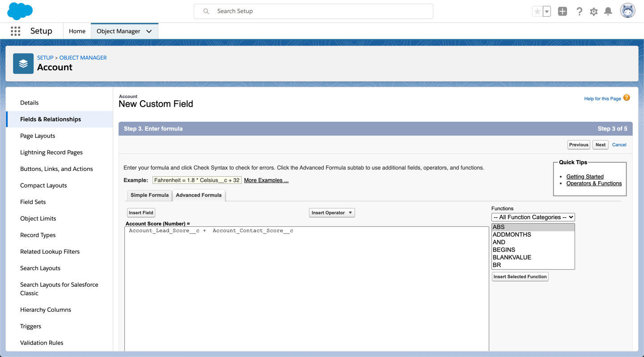Open the Help question mark icon

[x=579, y=12]
